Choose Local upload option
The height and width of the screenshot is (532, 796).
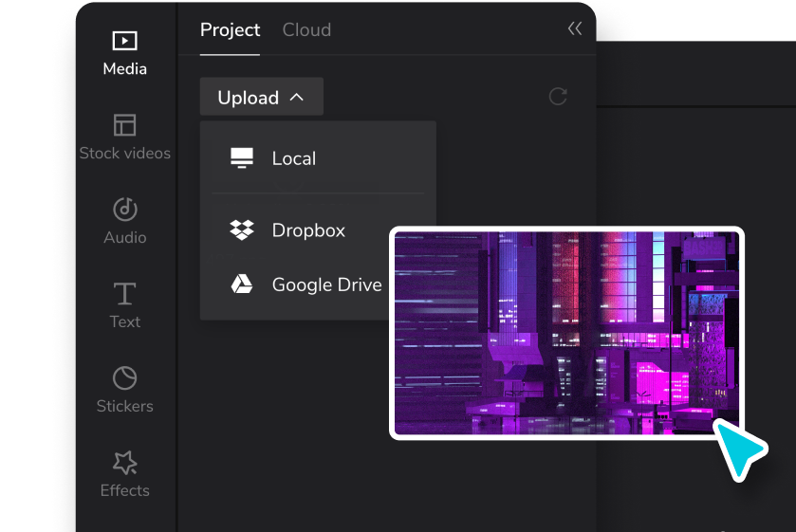click(318, 158)
